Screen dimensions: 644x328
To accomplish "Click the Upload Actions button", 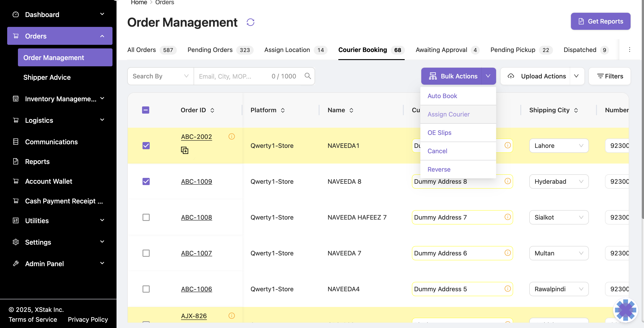I will pyautogui.click(x=535, y=76).
